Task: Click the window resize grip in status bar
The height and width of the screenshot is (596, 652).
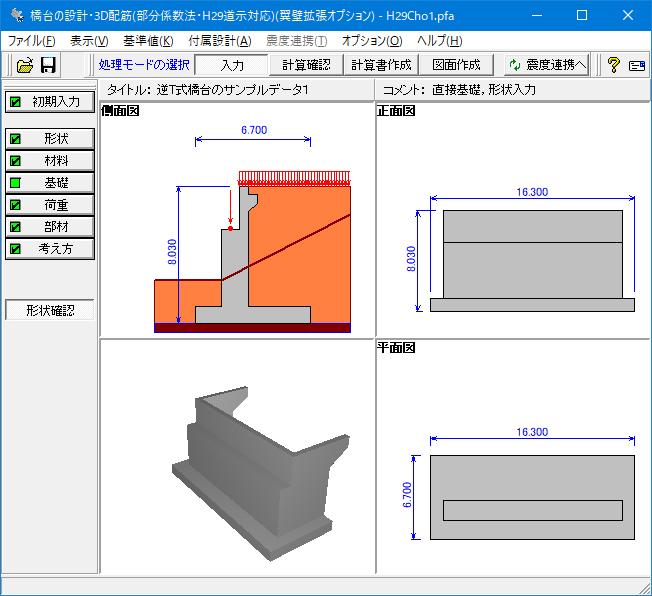Action: coord(645,589)
